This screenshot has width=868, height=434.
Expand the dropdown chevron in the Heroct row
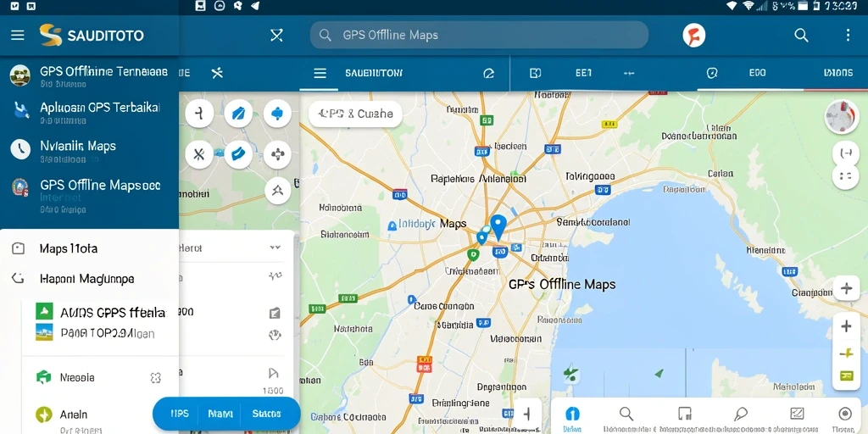click(x=275, y=248)
